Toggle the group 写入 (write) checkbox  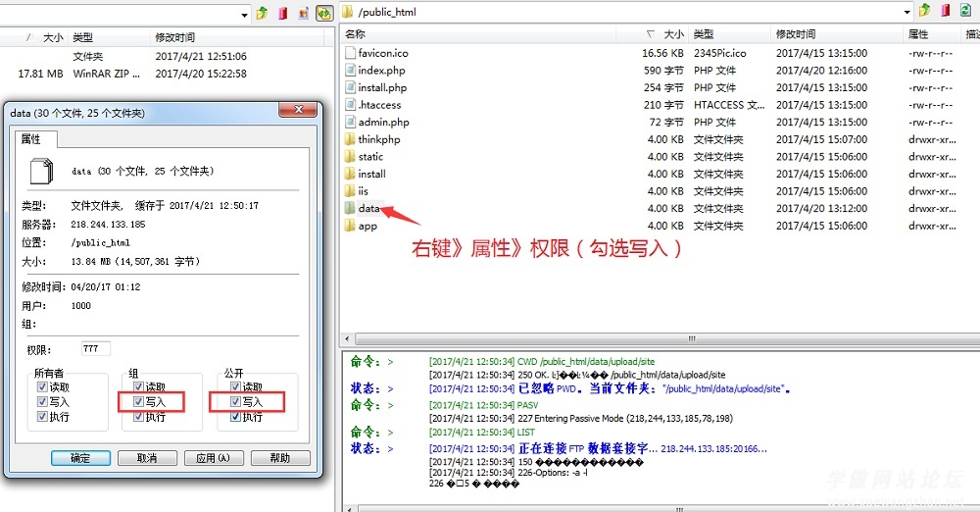pyautogui.click(x=138, y=402)
